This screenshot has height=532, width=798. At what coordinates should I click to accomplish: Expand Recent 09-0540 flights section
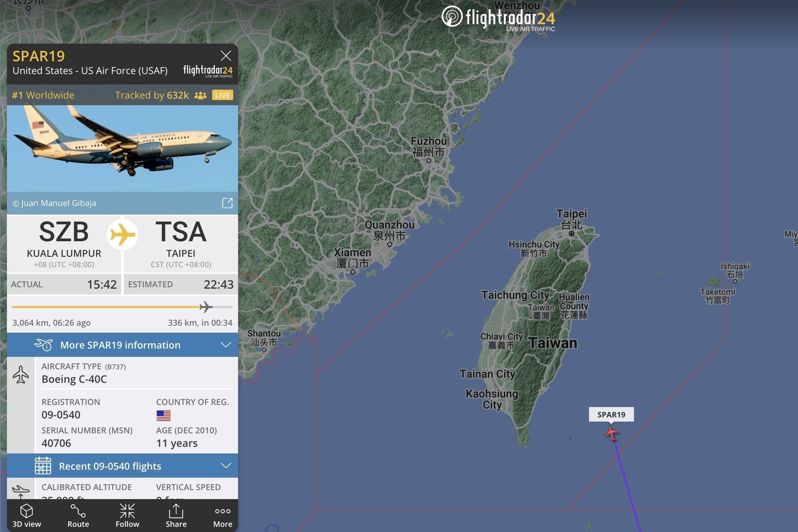tap(123, 466)
